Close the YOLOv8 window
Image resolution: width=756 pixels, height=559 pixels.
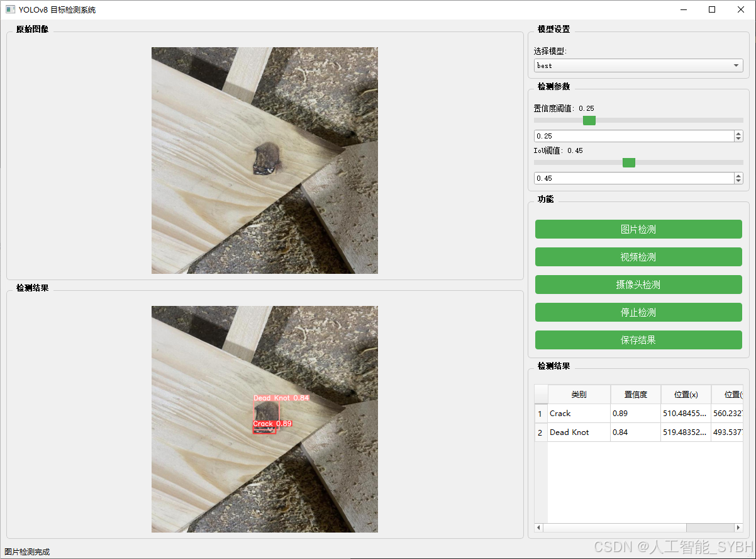click(741, 9)
